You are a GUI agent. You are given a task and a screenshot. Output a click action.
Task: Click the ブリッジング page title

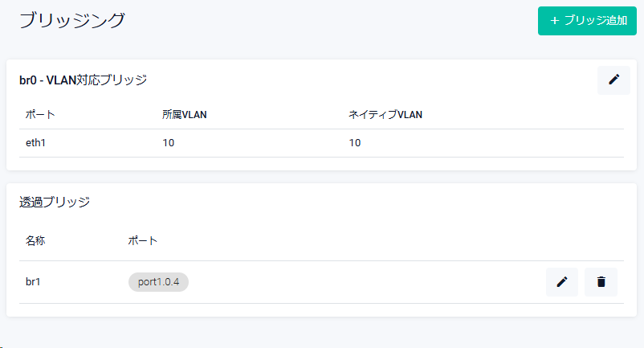(x=71, y=21)
